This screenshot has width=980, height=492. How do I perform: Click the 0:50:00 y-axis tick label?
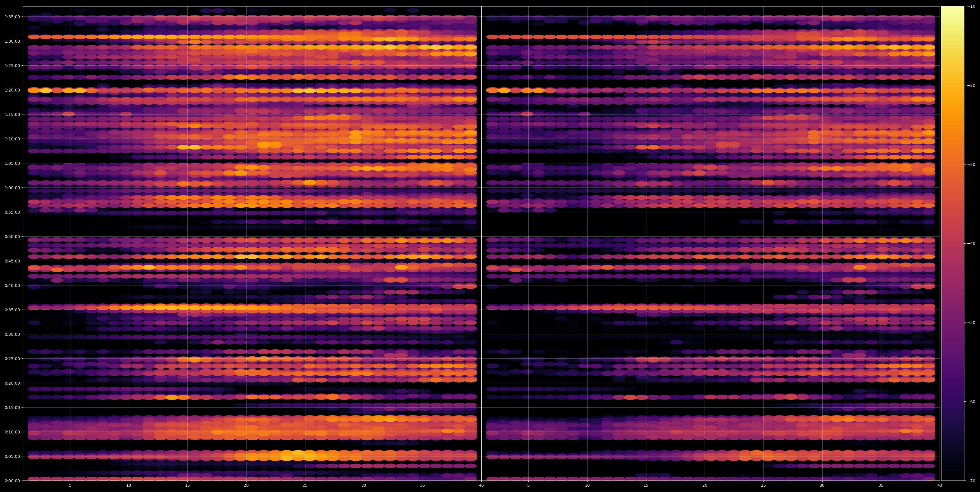pos(12,236)
